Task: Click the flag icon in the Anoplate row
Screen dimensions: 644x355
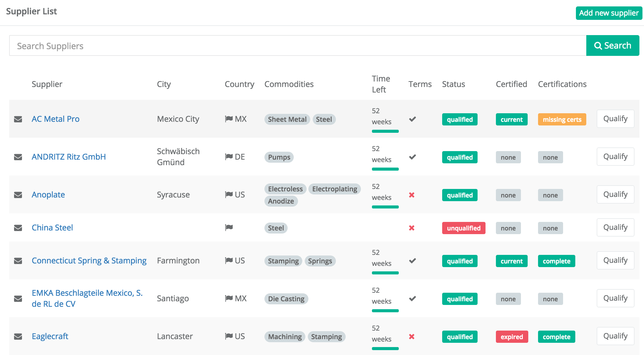Action: coord(229,194)
